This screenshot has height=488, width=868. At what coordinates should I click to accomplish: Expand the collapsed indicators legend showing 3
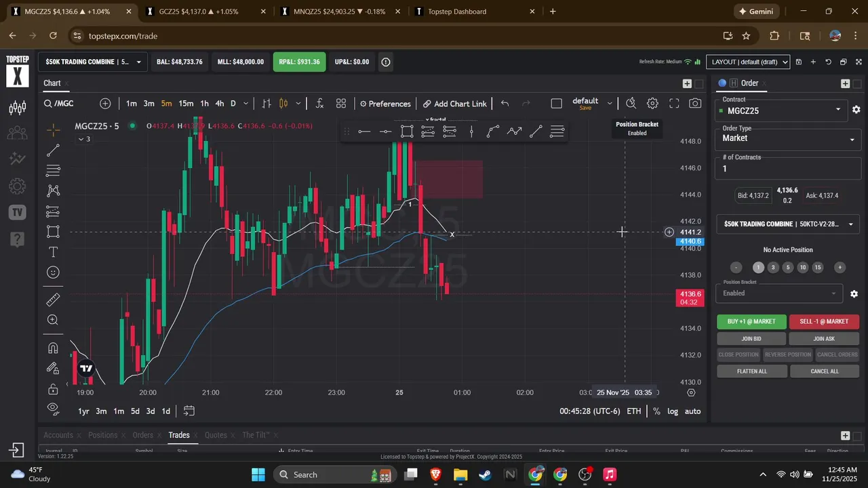click(84, 139)
